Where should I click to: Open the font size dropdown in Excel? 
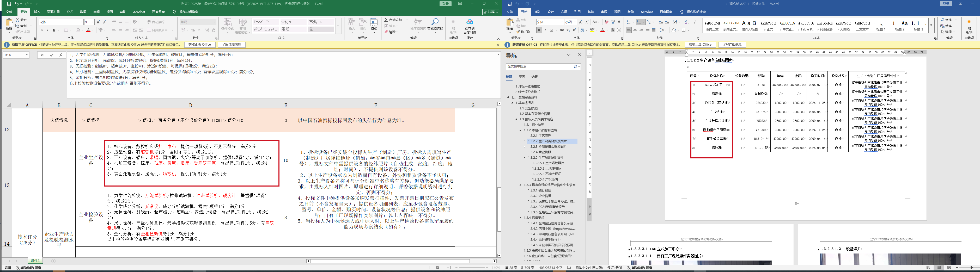pos(93,22)
